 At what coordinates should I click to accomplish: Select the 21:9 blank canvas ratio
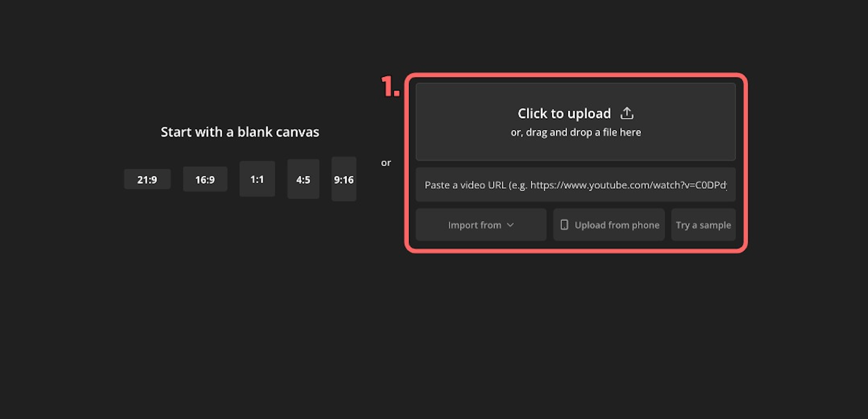pyautogui.click(x=147, y=180)
